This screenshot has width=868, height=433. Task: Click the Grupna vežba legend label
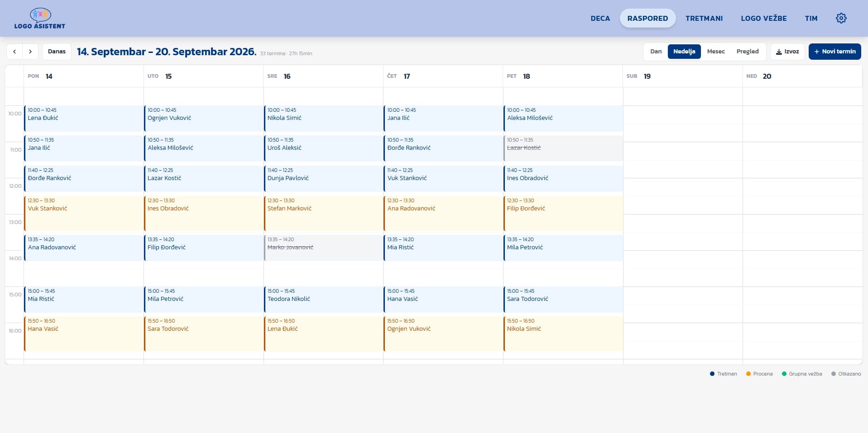click(805, 374)
